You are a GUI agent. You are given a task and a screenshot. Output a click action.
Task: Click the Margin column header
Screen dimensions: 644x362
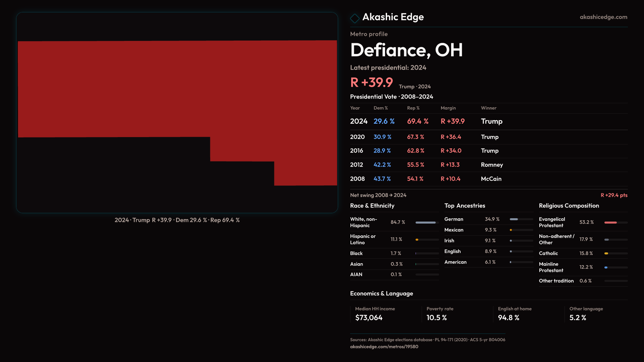tap(448, 108)
